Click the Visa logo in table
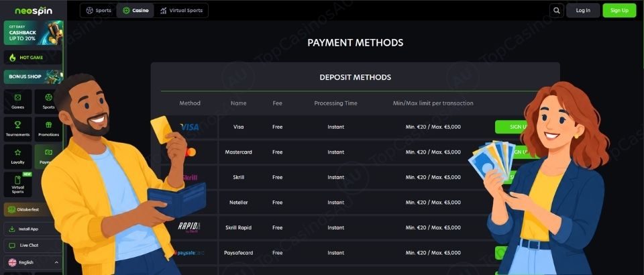 pos(189,127)
